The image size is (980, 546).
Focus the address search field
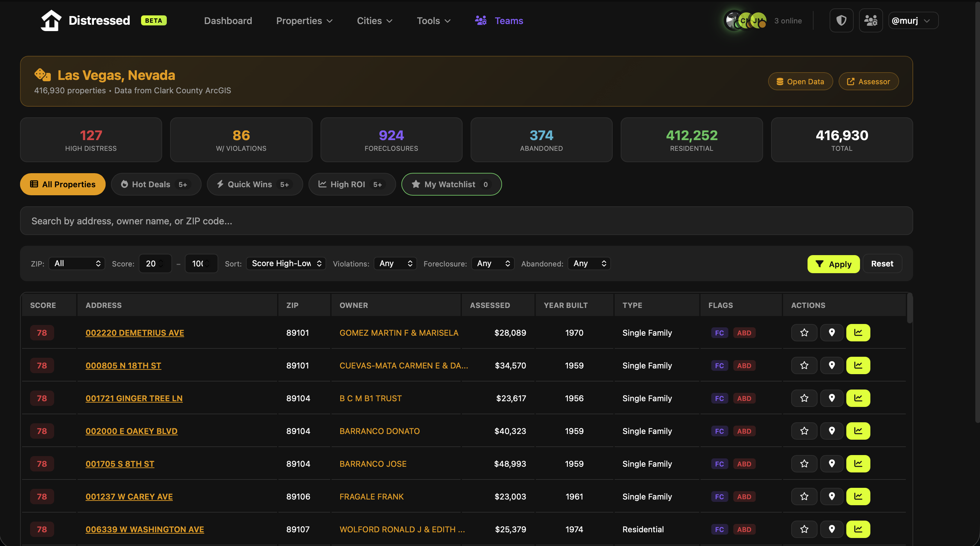(x=466, y=221)
